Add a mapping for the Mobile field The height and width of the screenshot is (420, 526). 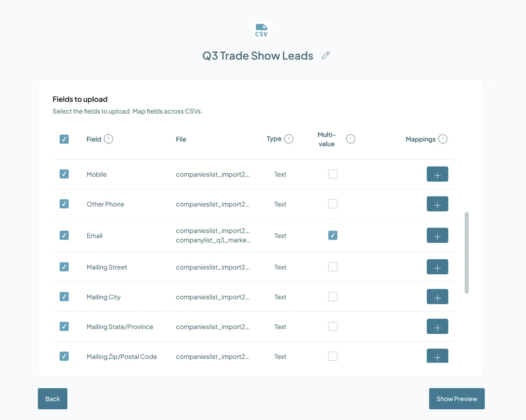[x=438, y=174]
